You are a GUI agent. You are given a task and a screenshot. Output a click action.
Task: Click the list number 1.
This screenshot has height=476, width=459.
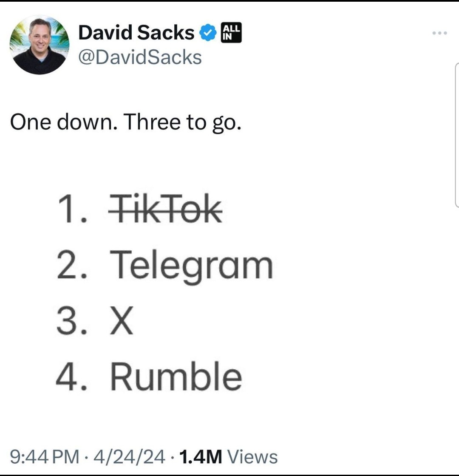point(73,209)
